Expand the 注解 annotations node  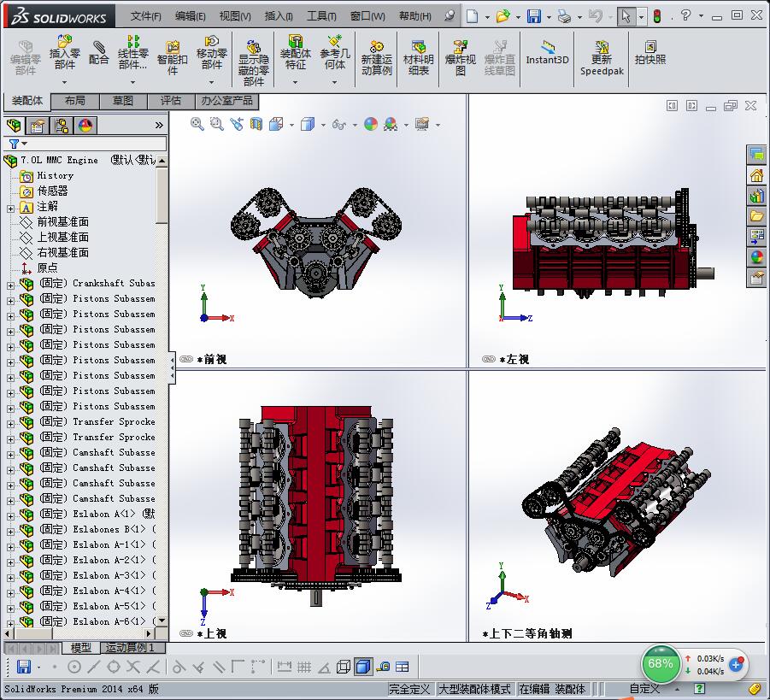(x=11, y=209)
